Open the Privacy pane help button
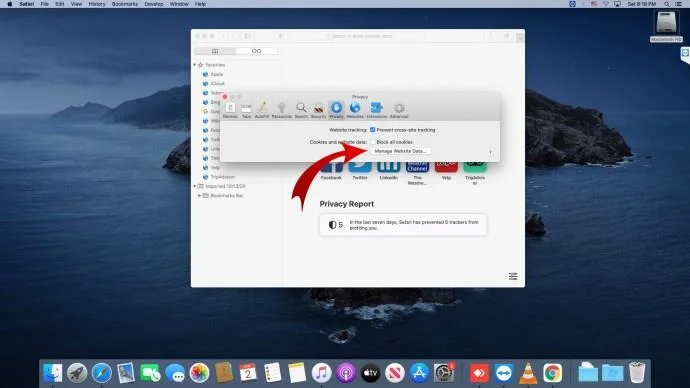The width and height of the screenshot is (690, 388). [490, 152]
